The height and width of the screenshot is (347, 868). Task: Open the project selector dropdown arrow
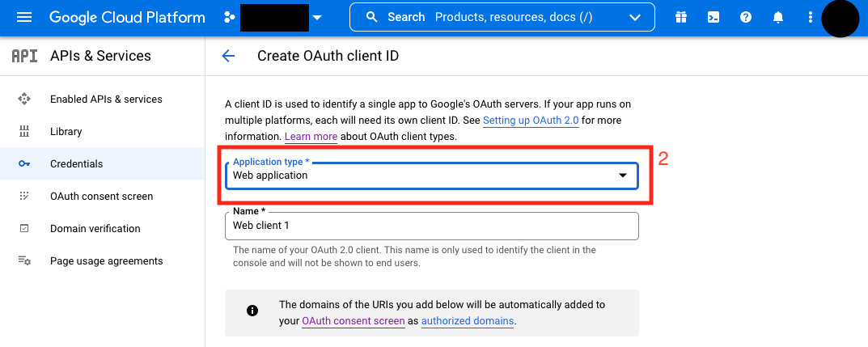point(316,18)
